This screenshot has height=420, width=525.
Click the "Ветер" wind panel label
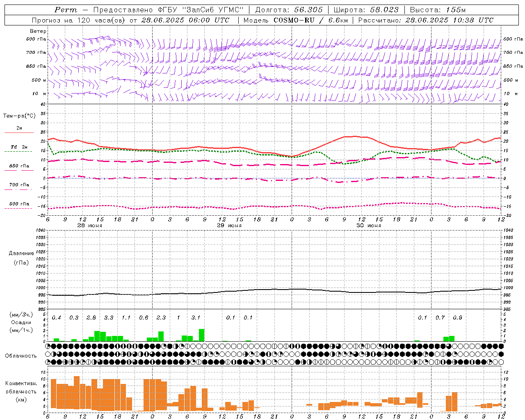coord(38,31)
